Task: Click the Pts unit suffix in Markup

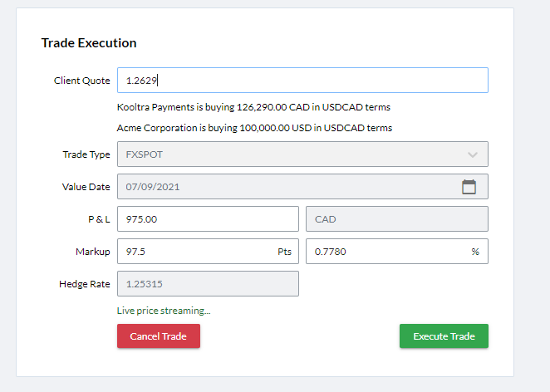Action: [x=284, y=251]
